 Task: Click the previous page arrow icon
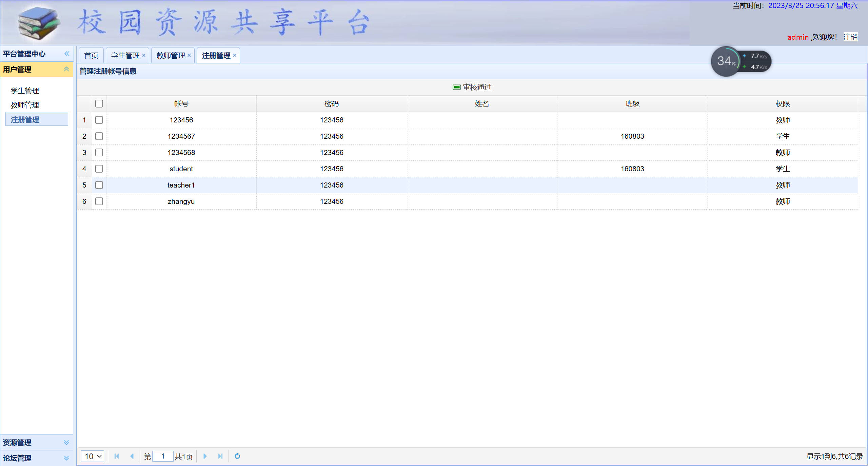coord(132,456)
